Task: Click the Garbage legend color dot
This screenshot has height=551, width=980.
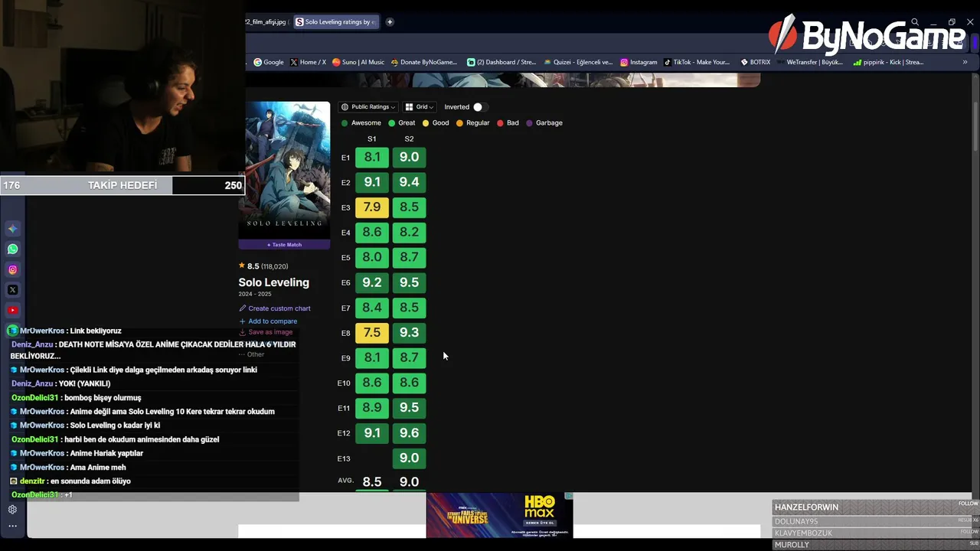Action: 529,123
